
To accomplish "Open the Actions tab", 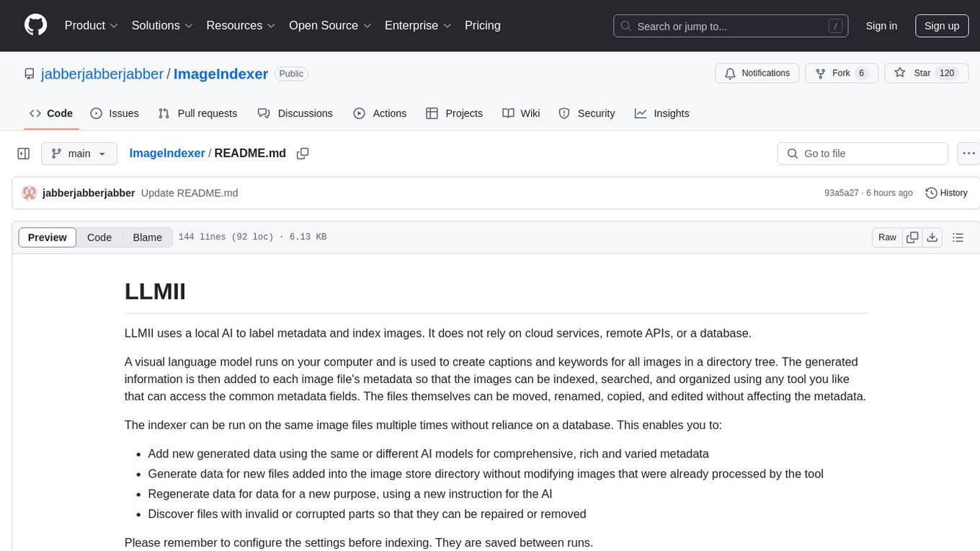I will pyautogui.click(x=380, y=113).
